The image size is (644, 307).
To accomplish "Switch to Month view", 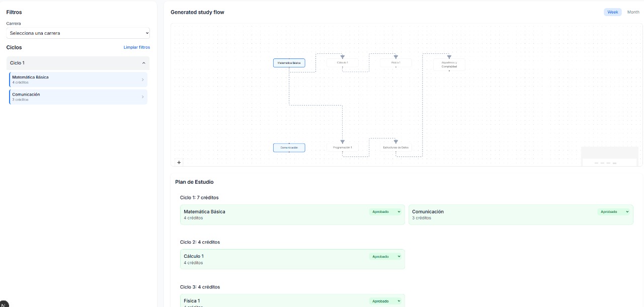I will [x=633, y=12].
